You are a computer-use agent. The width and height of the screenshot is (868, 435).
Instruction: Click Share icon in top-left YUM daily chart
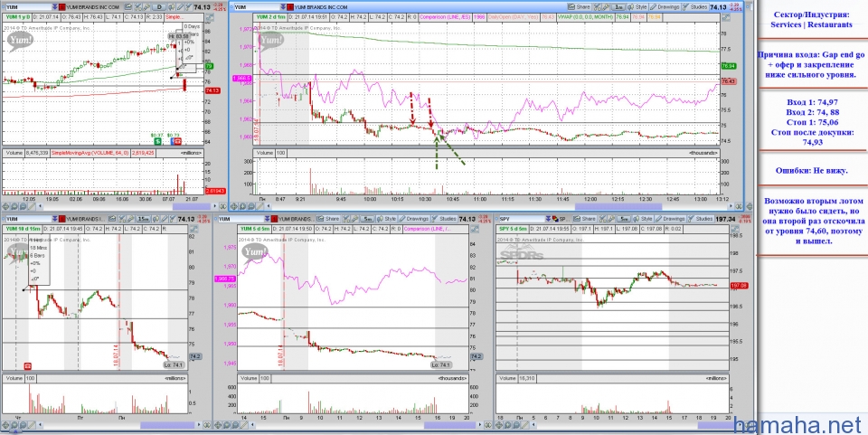[x=127, y=7]
